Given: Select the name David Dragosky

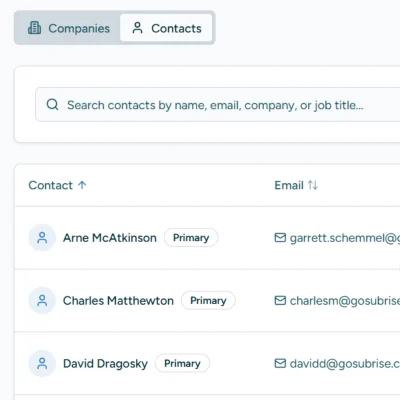Looking at the screenshot, I should pos(105,364).
